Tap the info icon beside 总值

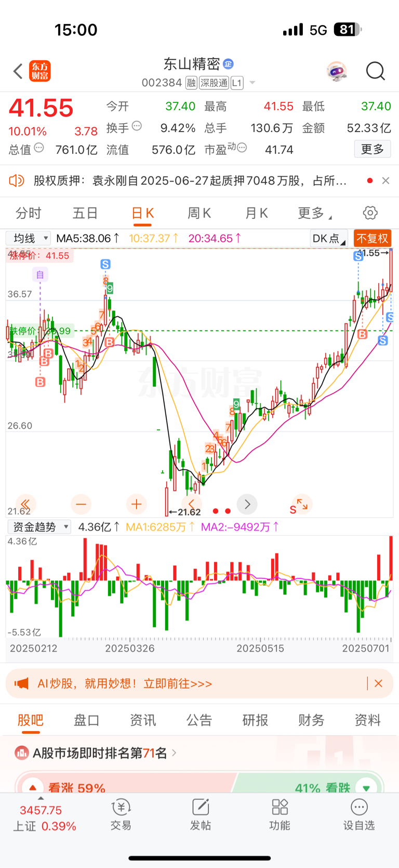pos(39,148)
